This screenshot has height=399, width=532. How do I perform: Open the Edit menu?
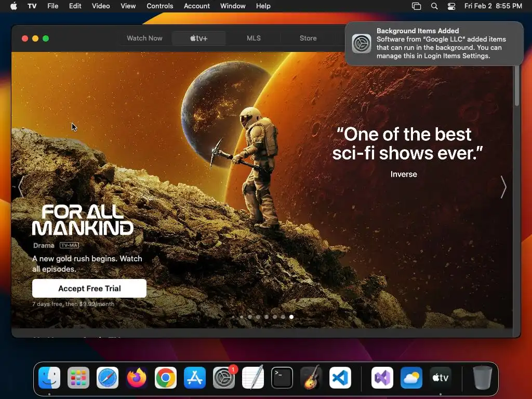click(x=75, y=6)
